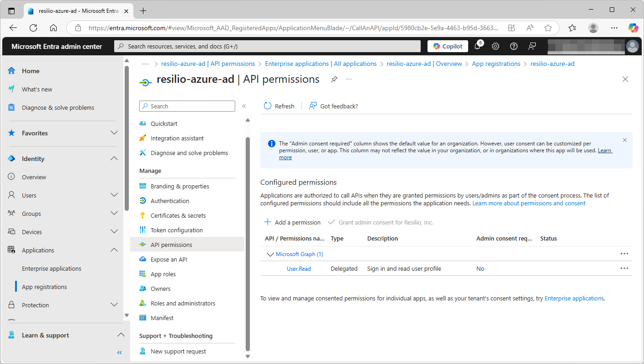Expand the Users section in the sidebar
Viewport: 644px width, 364px height.
(x=114, y=195)
